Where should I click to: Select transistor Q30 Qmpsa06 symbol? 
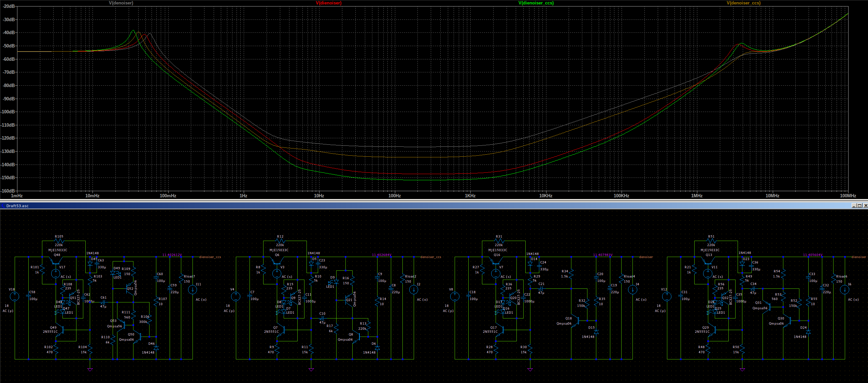[788, 321]
